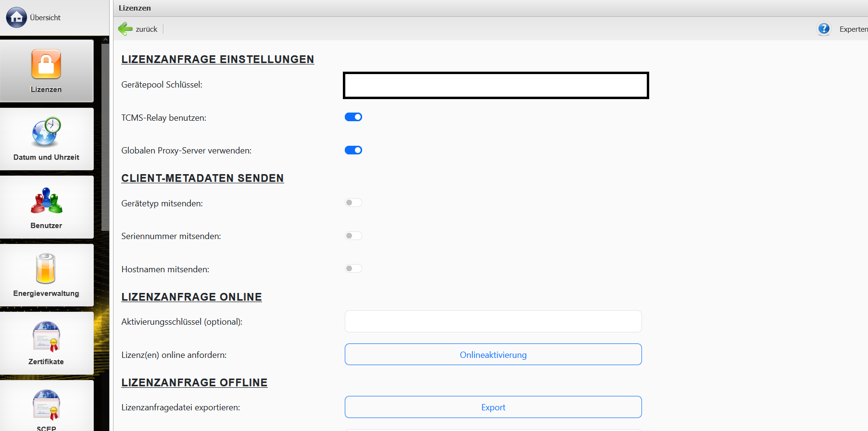Click the green zurück arrow
Viewport: 868px width, 431px height.
[126, 29]
